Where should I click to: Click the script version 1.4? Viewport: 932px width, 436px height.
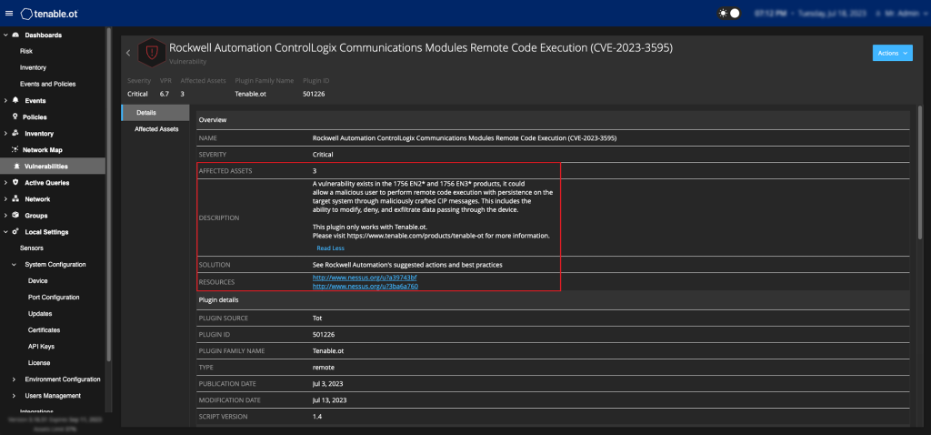317,417
